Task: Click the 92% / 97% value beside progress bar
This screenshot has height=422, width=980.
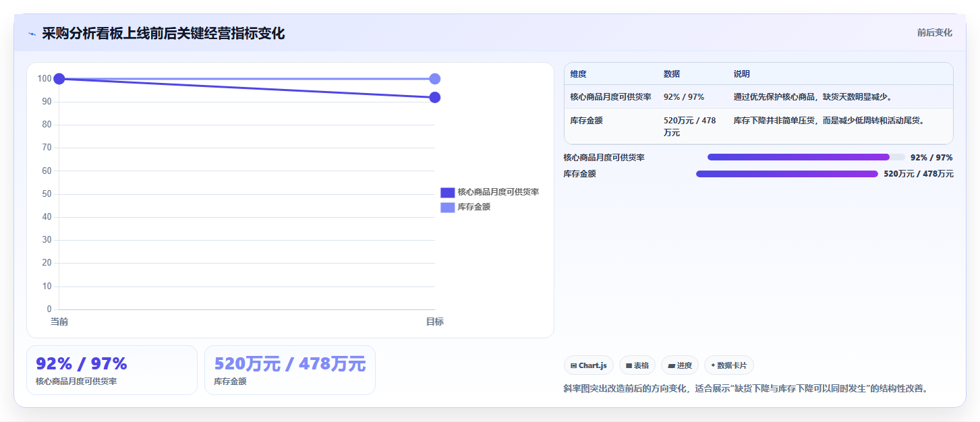Action: point(931,158)
